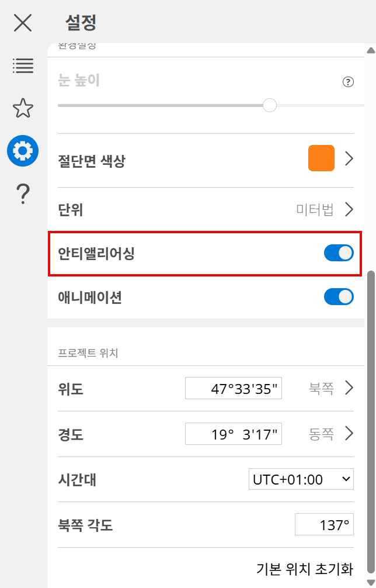This screenshot has width=376, height=588.
Task: Expand 위도 북쪽 direction chevron
Action: click(349, 388)
